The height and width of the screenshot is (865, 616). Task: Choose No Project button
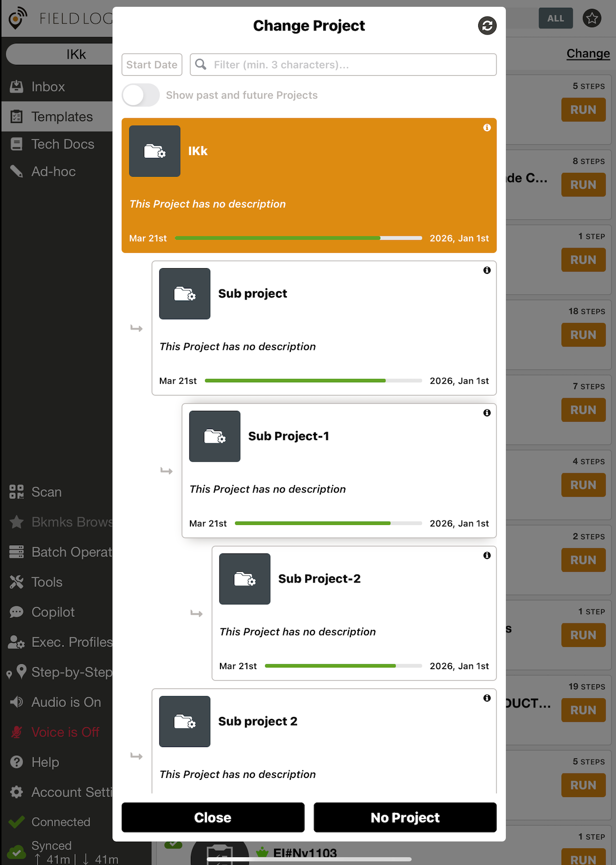[405, 817]
